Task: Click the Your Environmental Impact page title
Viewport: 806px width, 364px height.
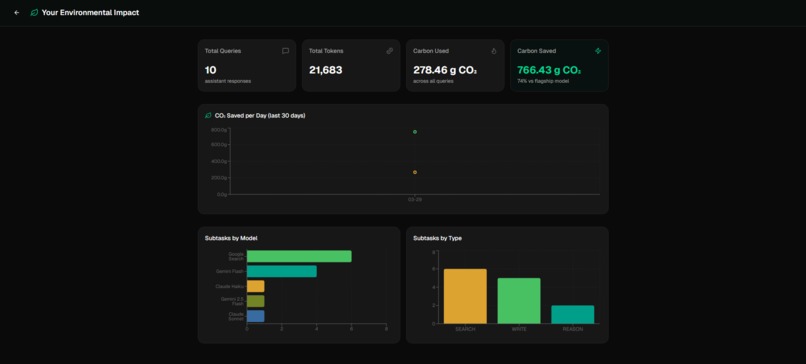Action: coord(90,12)
